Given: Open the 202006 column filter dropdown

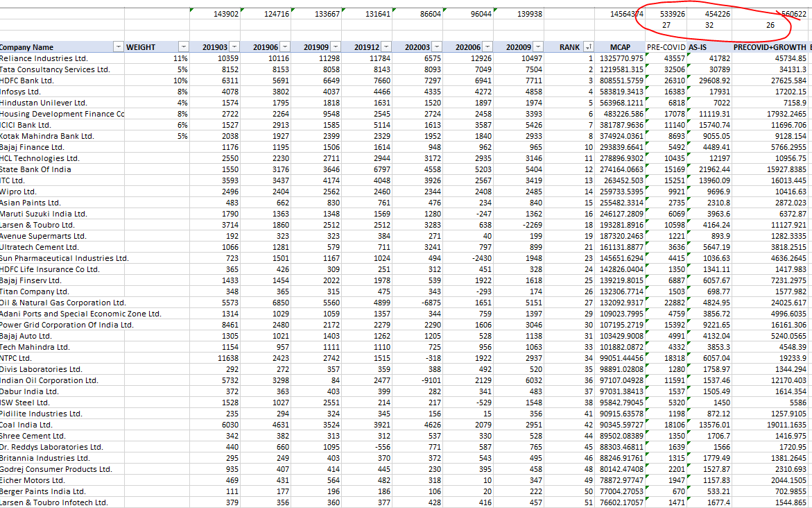Looking at the screenshot, I should point(487,47).
